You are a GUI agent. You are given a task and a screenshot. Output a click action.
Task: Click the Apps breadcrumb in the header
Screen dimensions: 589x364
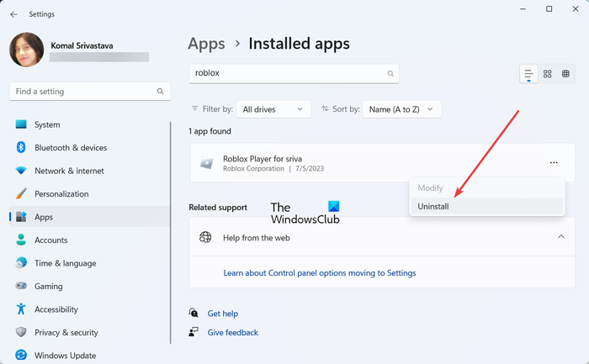206,43
